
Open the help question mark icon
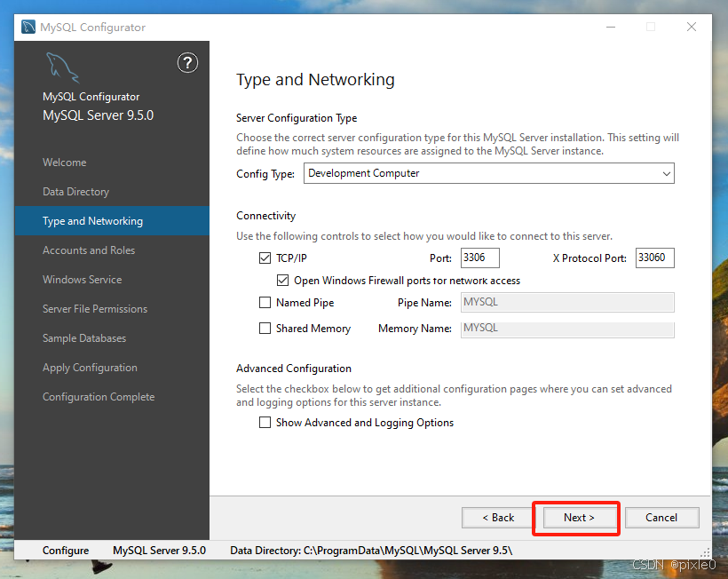[187, 63]
